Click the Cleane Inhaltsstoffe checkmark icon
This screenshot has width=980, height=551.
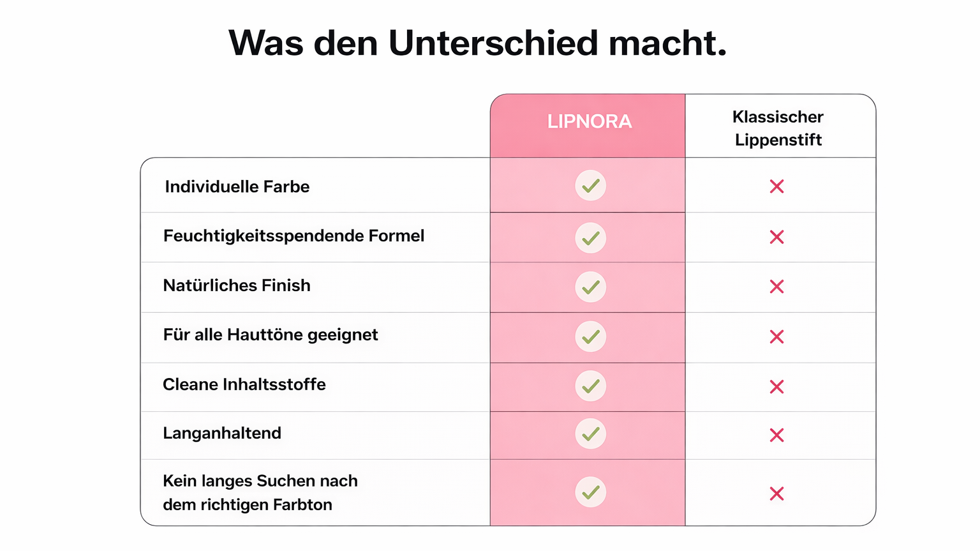tap(590, 386)
